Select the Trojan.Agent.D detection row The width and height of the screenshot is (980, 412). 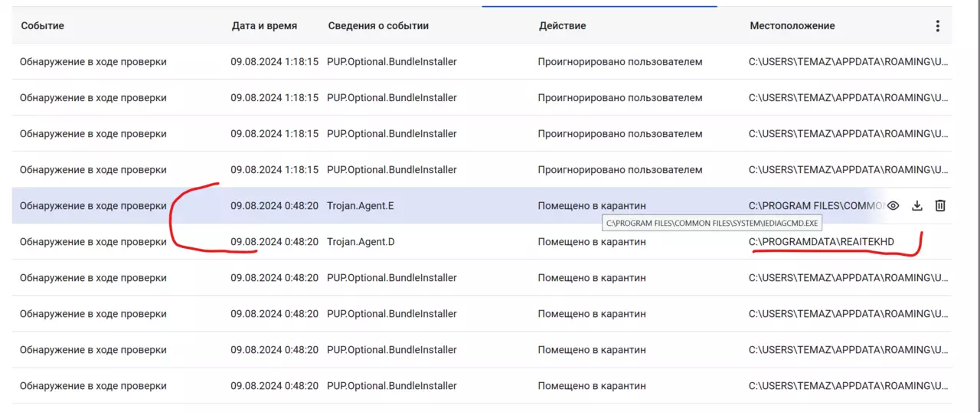point(482,242)
